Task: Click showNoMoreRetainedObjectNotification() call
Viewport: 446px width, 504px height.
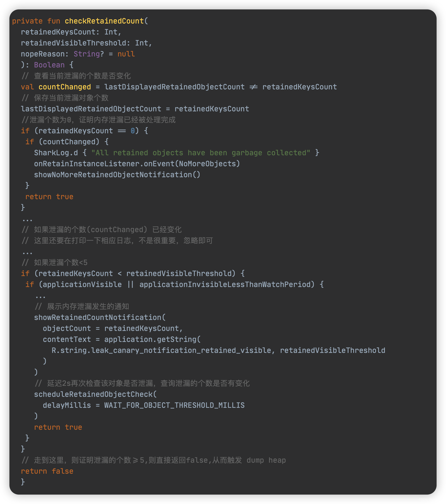Action: pyautogui.click(x=117, y=175)
